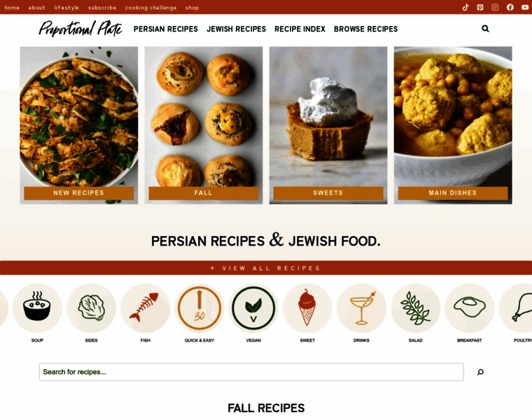
Task: Click the View All Recipes banner
Action: coord(266,268)
